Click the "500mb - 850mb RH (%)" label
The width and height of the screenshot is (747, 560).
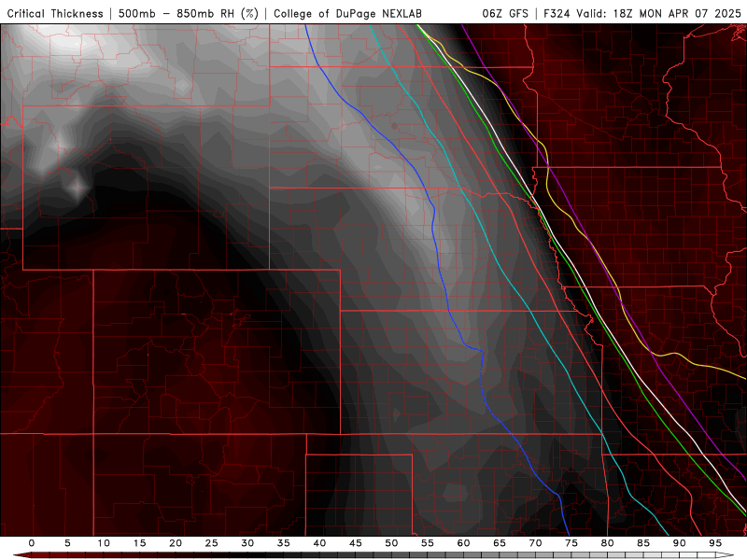(x=189, y=13)
